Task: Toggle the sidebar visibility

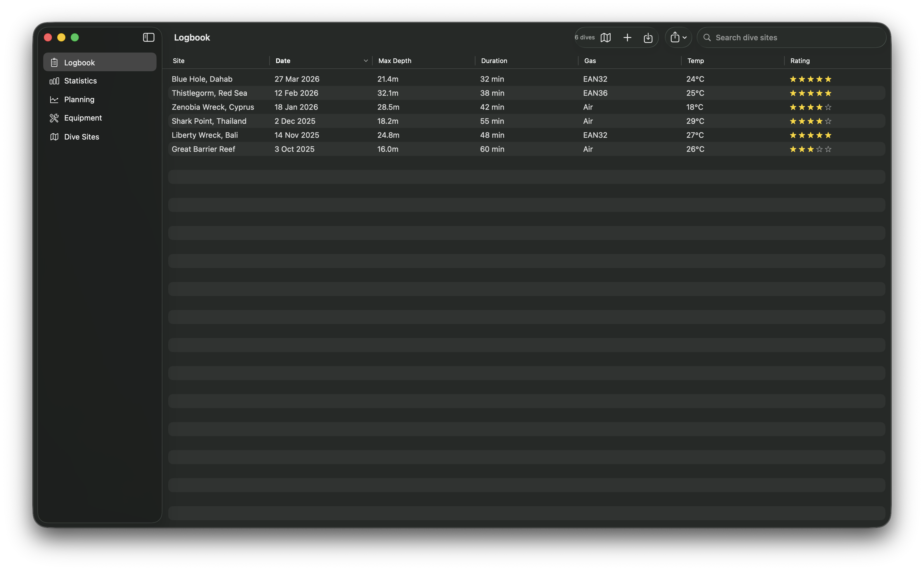Action: click(x=148, y=37)
